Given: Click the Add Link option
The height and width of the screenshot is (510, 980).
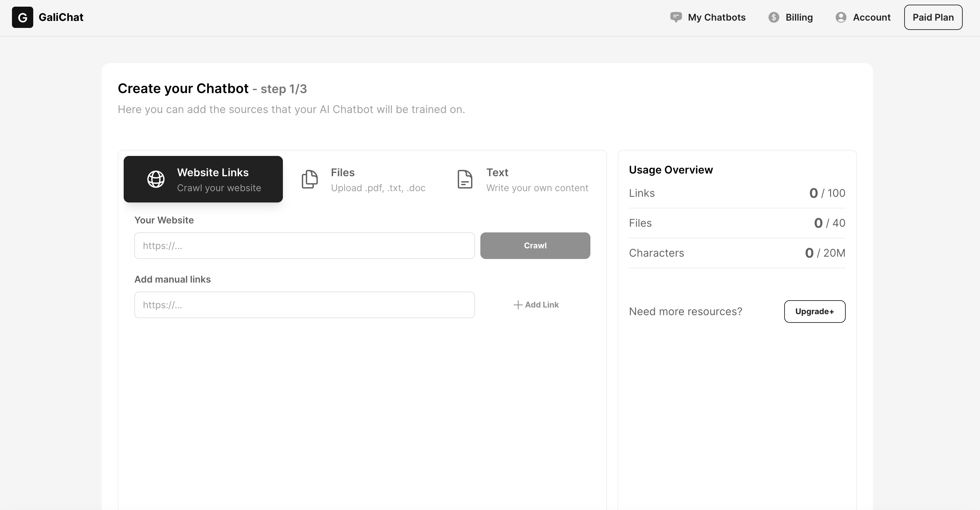Looking at the screenshot, I should click(x=536, y=305).
